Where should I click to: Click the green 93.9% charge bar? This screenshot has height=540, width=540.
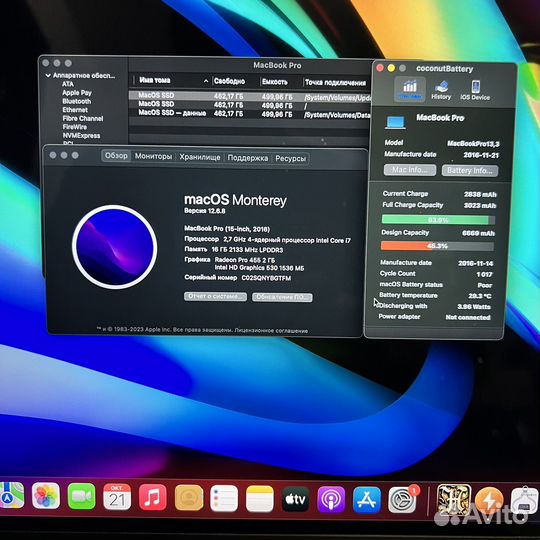pos(438,220)
